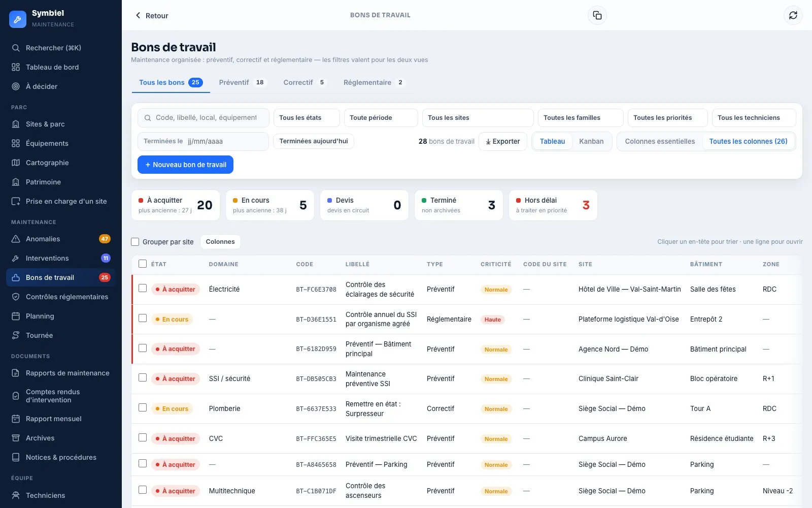Click Terminées aujourd'hui quick filter

(314, 141)
